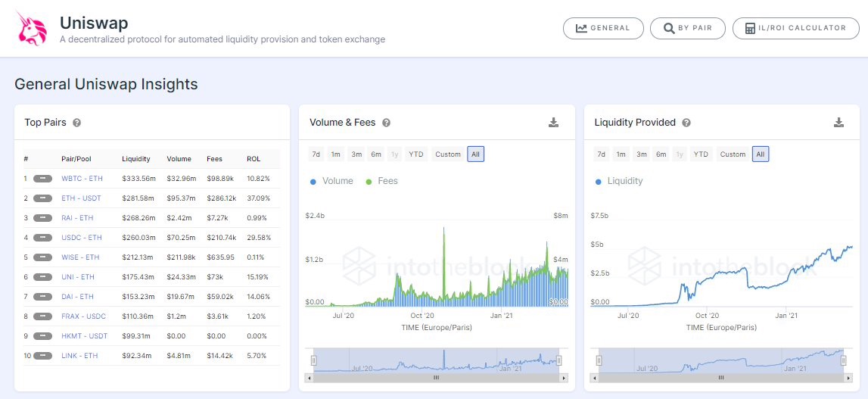Screen dimensions: 868x399
Task: Click left scroll arrow under Volume chart
Action: coord(310,378)
